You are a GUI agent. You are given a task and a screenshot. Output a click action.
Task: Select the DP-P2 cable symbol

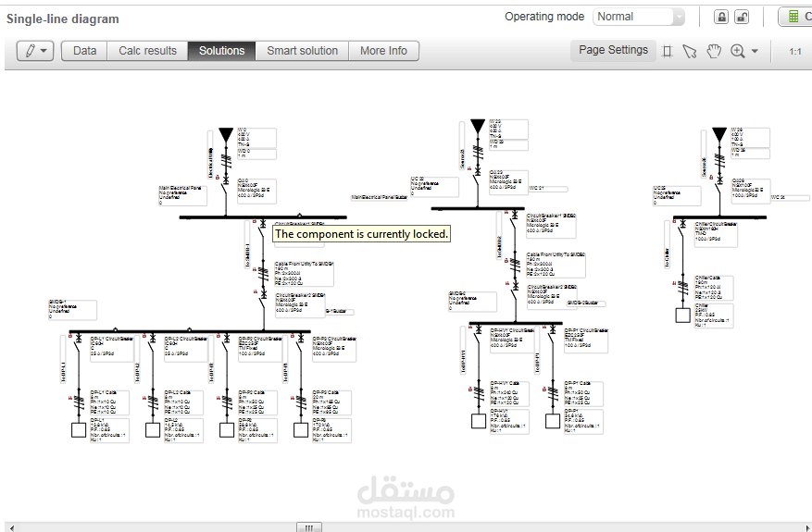pyautogui.click(x=227, y=402)
